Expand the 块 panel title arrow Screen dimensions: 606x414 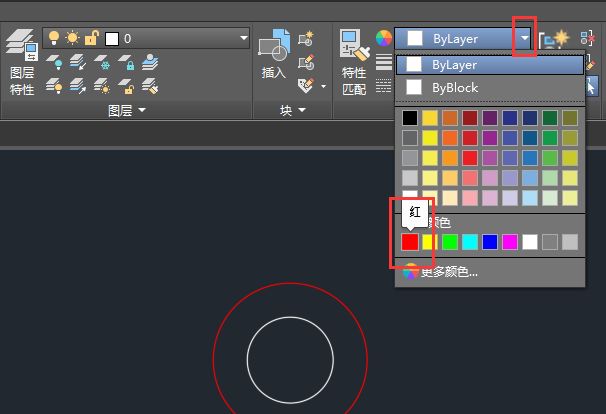(x=302, y=110)
